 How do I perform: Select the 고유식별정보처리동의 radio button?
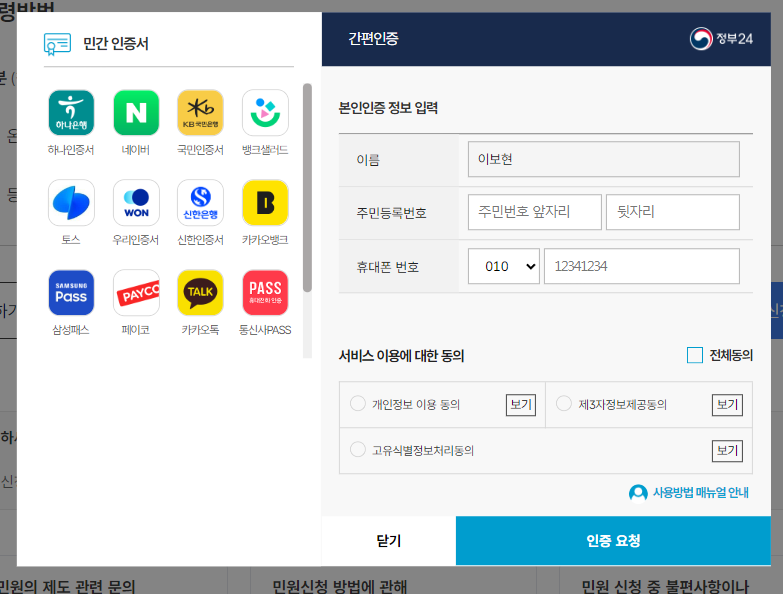click(358, 449)
